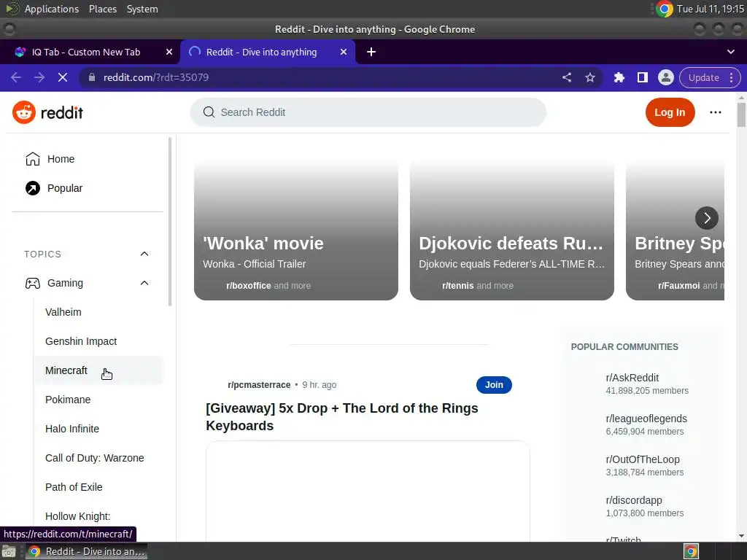
Task: Open the r/AskReddit community
Action: (632, 378)
